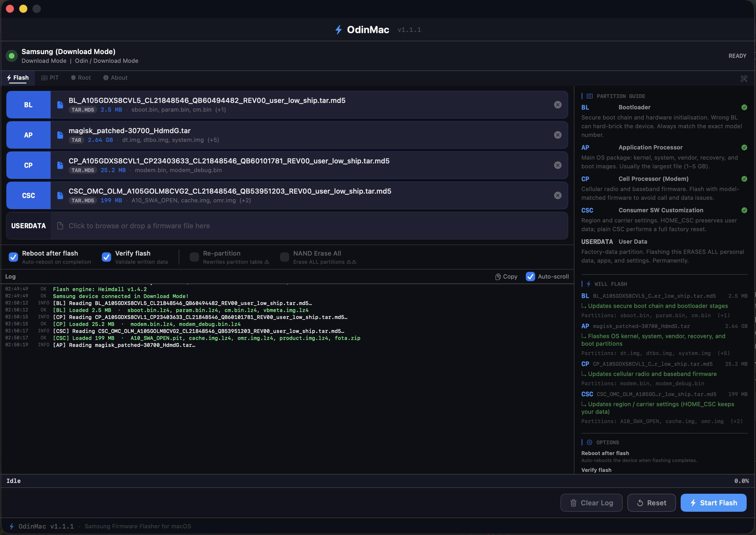Image resolution: width=756 pixels, height=535 pixels.
Task: Select the CP partition button
Action: pyautogui.click(x=28, y=165)
